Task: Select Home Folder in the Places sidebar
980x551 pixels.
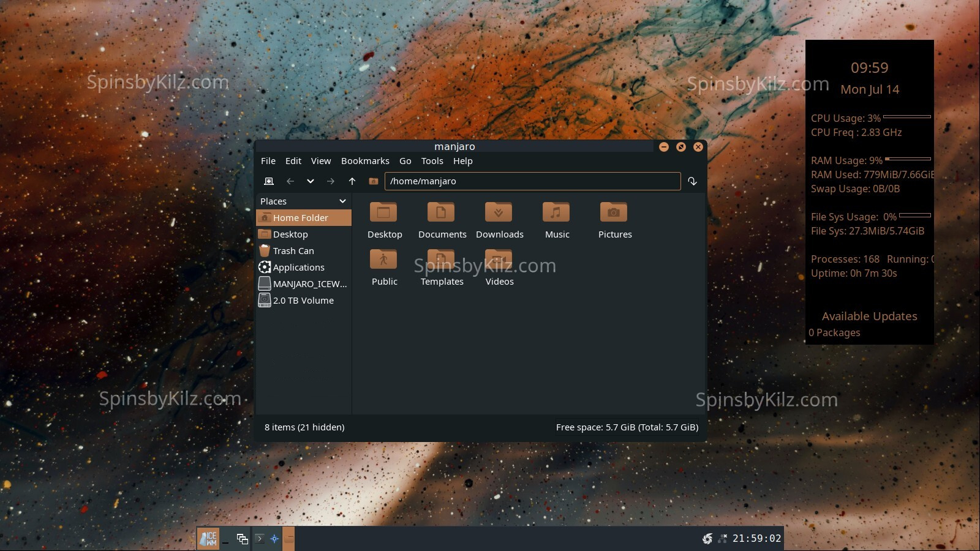Action: pos(304,218)
